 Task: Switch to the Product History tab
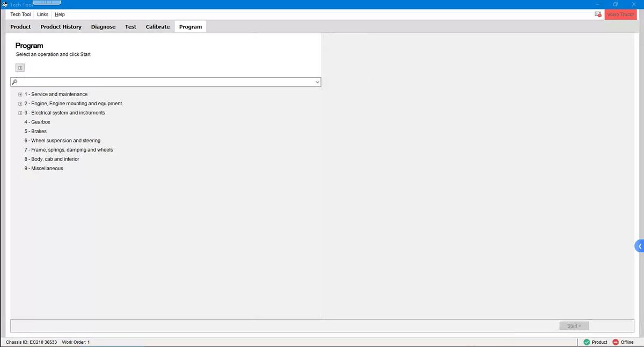click(61, 27)
